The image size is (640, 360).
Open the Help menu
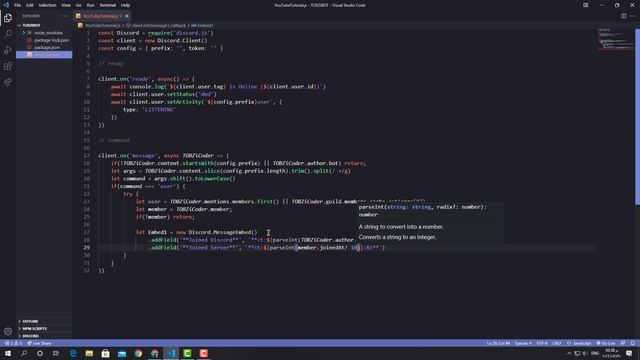[125, 5]
